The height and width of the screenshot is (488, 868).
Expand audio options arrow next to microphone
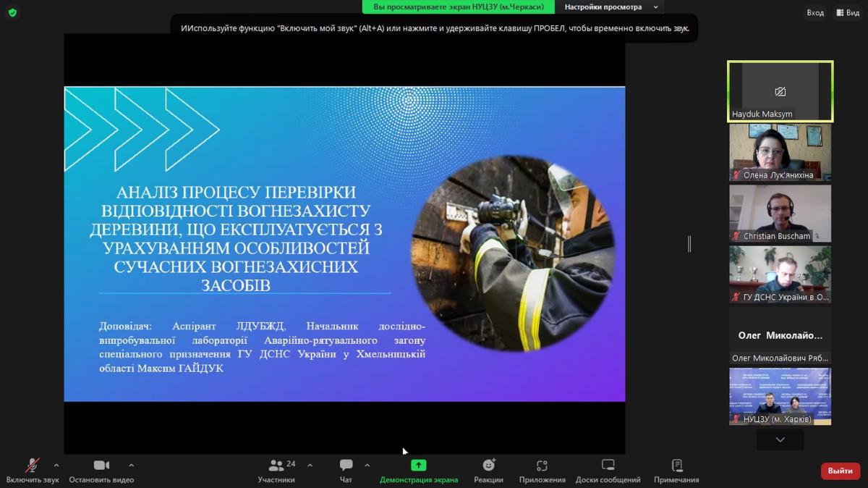(56, 465)
